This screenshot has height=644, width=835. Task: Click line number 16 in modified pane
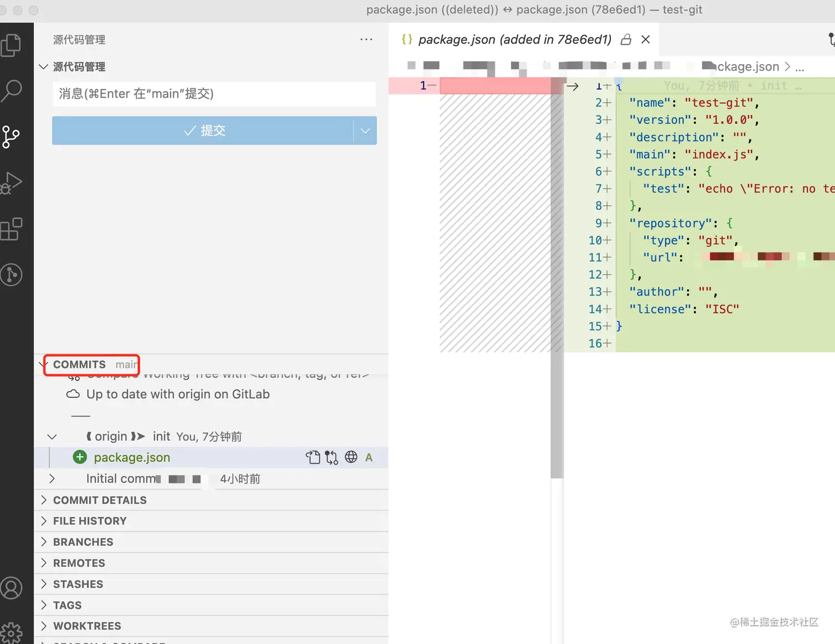click(595, 344)
